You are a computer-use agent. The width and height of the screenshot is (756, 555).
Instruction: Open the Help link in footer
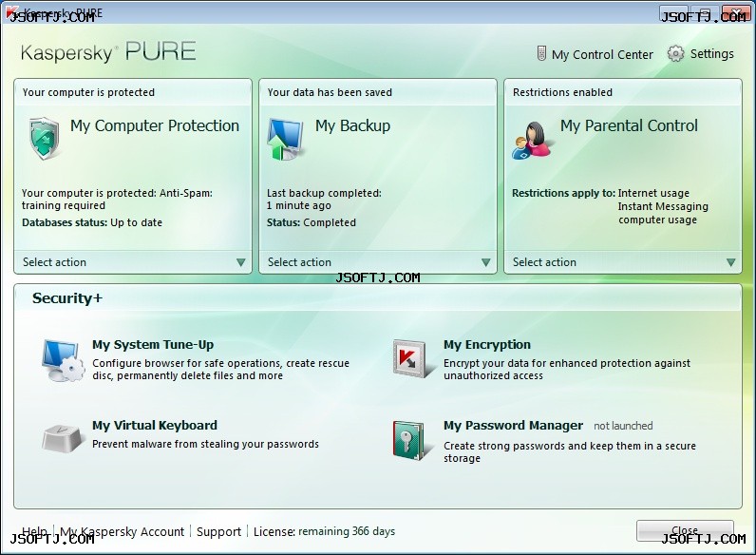coord(35,531)
